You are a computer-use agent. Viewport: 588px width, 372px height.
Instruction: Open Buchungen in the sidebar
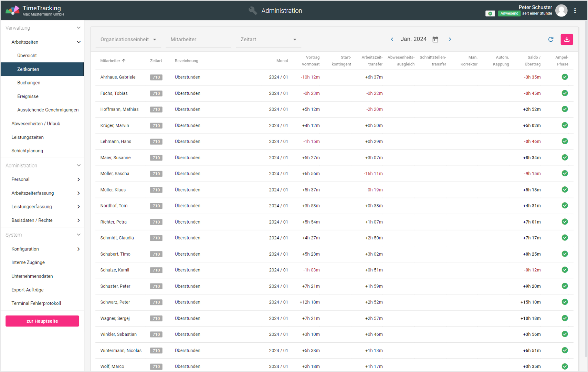[29, 83]
